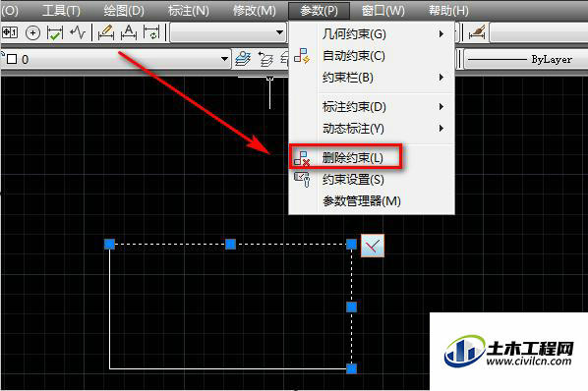This screenshot has width=588, height=391.
Task: Choose 自动约束(C) from the menu
Action: tap(372, 56)
